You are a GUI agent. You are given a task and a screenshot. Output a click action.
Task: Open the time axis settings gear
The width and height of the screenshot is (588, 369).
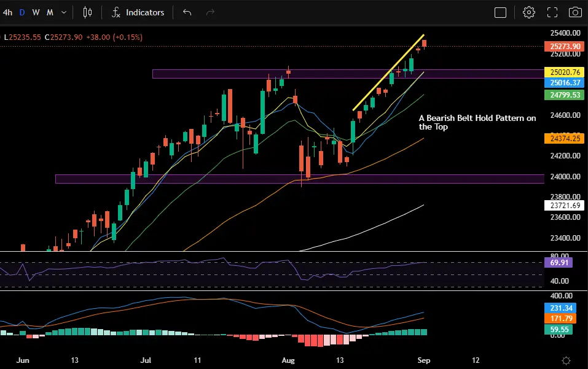tap(566, 360)
